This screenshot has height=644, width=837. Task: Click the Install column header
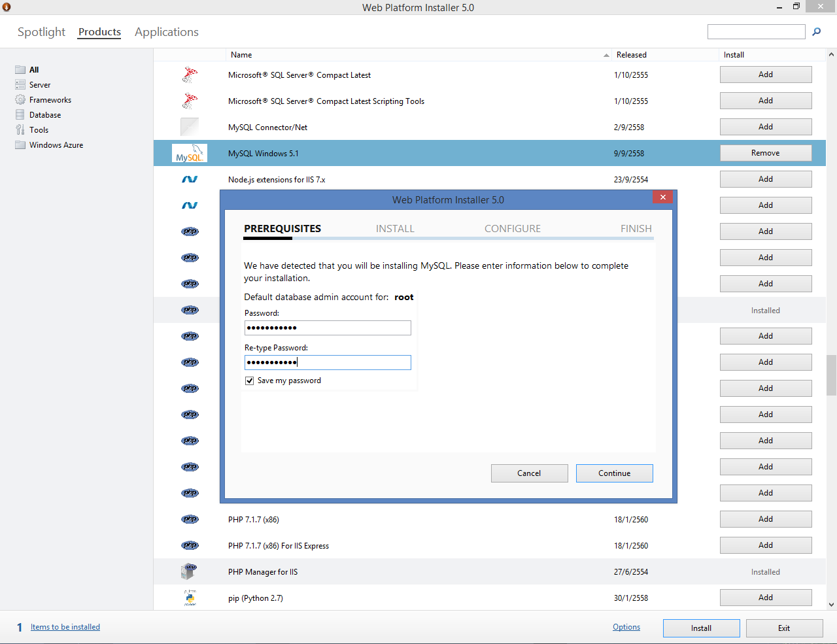coord(772,55)
